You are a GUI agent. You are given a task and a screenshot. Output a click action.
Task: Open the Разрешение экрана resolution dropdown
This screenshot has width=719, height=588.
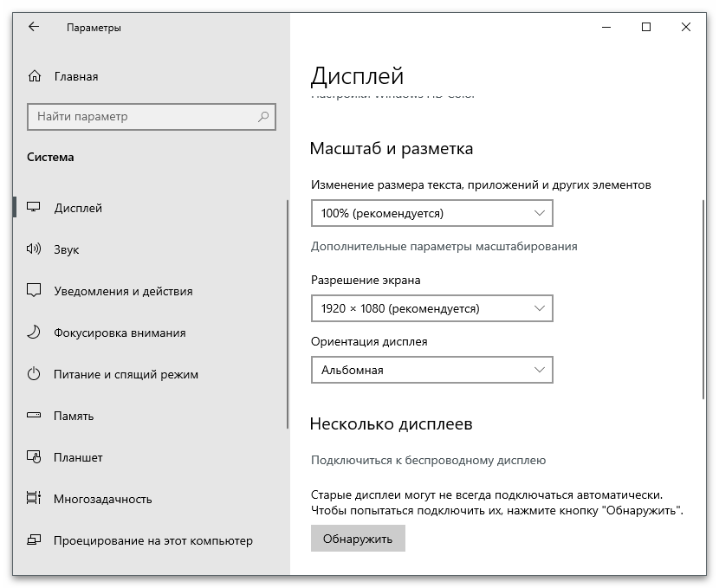coord(431,307)
